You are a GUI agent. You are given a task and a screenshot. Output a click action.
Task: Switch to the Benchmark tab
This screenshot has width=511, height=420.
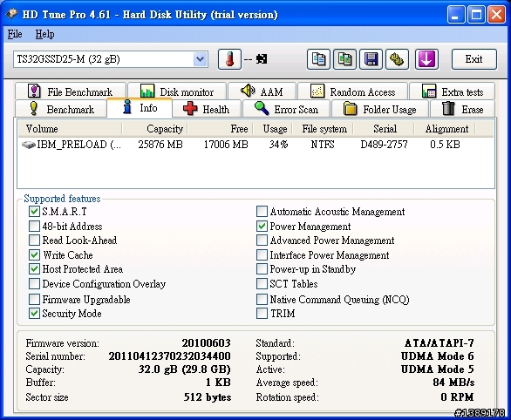[x=61, y=109]
